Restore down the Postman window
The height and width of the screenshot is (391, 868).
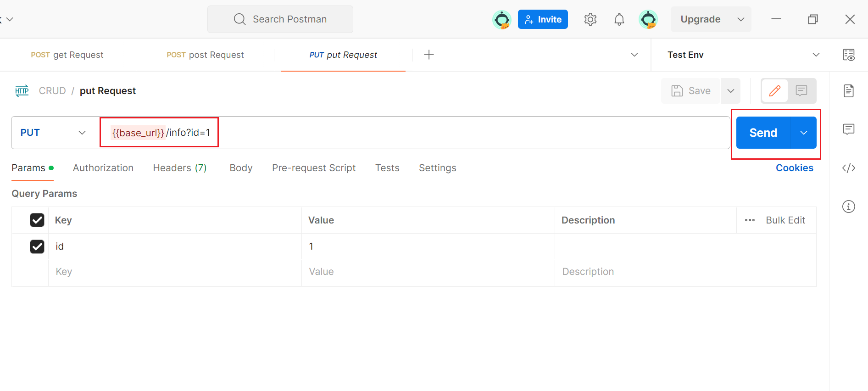tap(813, 19)
